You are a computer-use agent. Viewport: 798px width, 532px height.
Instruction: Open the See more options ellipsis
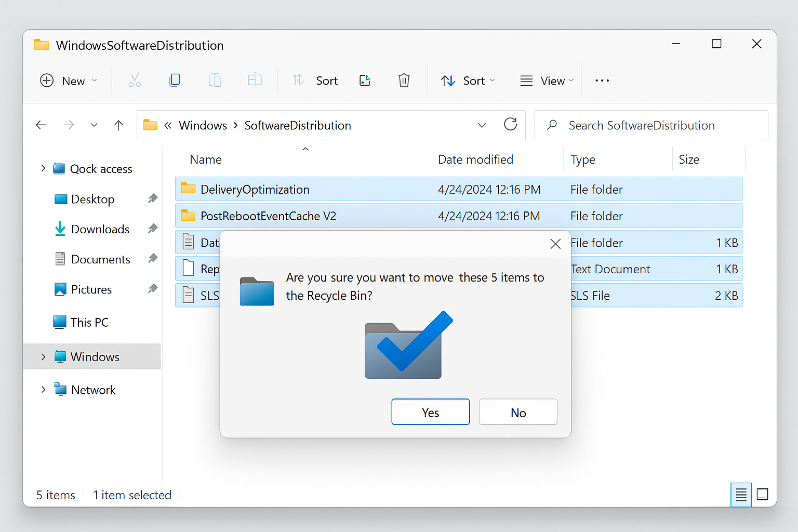pyautogui.click(x=602, y=80)
